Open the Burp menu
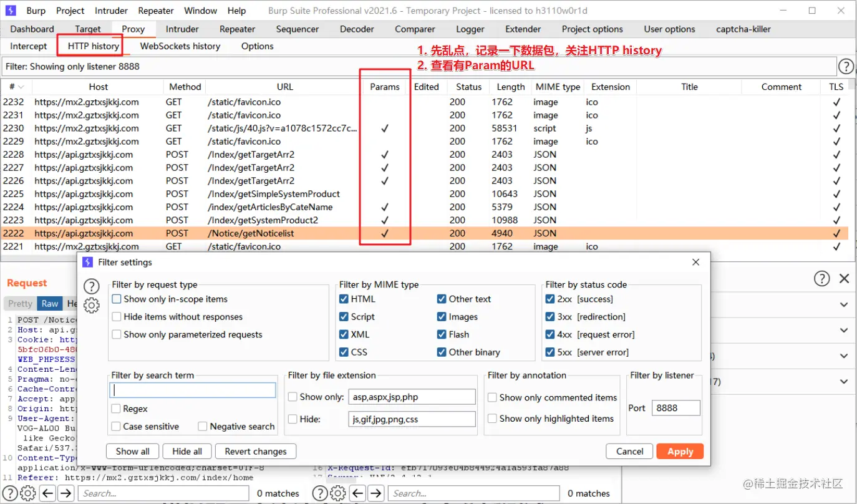The width and height of the screenshot is (857, 504). coord(36,11)
